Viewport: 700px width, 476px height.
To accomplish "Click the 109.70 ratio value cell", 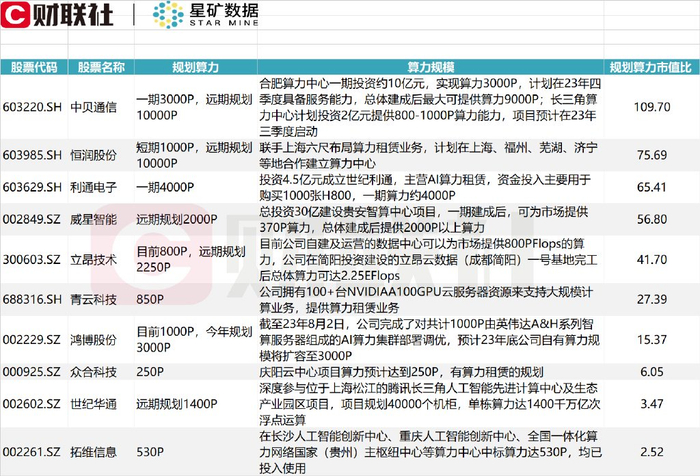I will pos(652,107).
